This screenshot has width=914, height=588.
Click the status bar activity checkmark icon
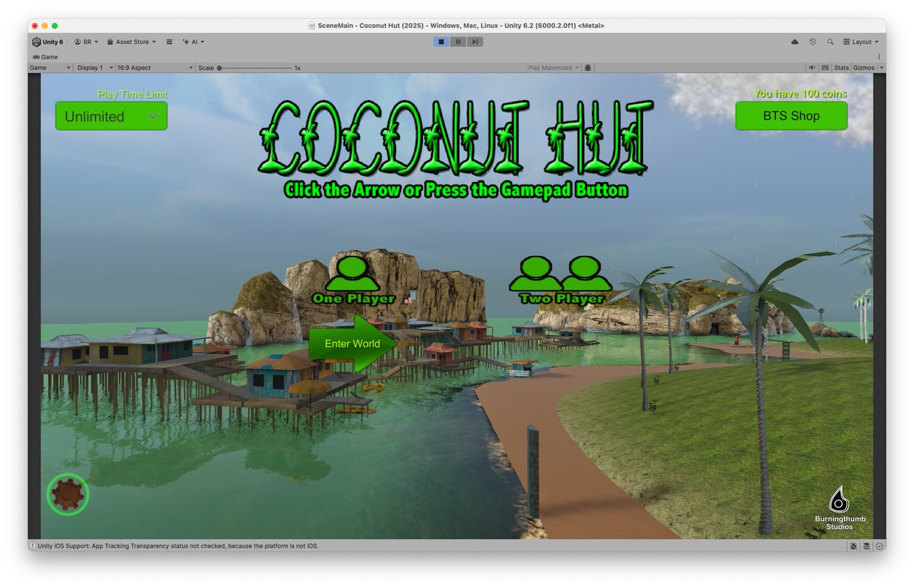pyautogui.click(x=880, y=546)
